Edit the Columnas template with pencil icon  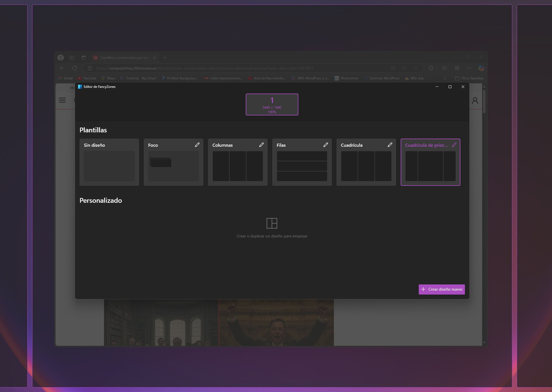261,145
